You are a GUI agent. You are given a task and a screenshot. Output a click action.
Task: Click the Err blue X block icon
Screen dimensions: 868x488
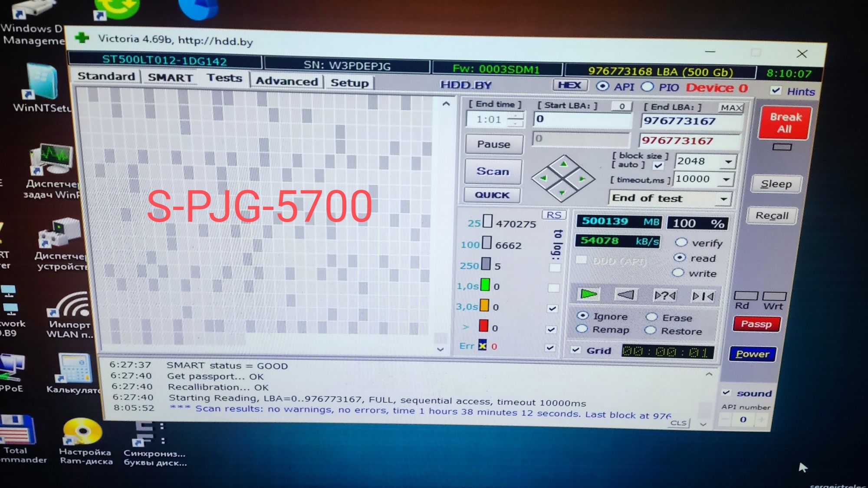pos(482,346)
